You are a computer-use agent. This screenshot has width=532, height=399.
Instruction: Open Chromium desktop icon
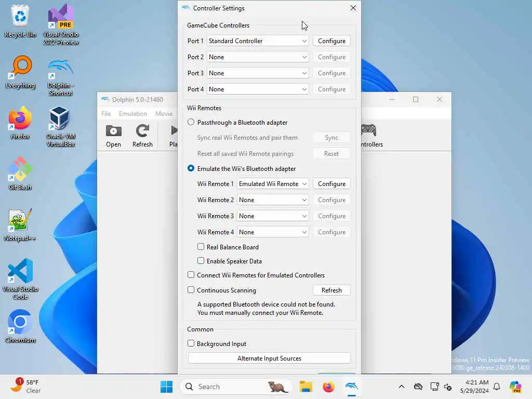20,326
